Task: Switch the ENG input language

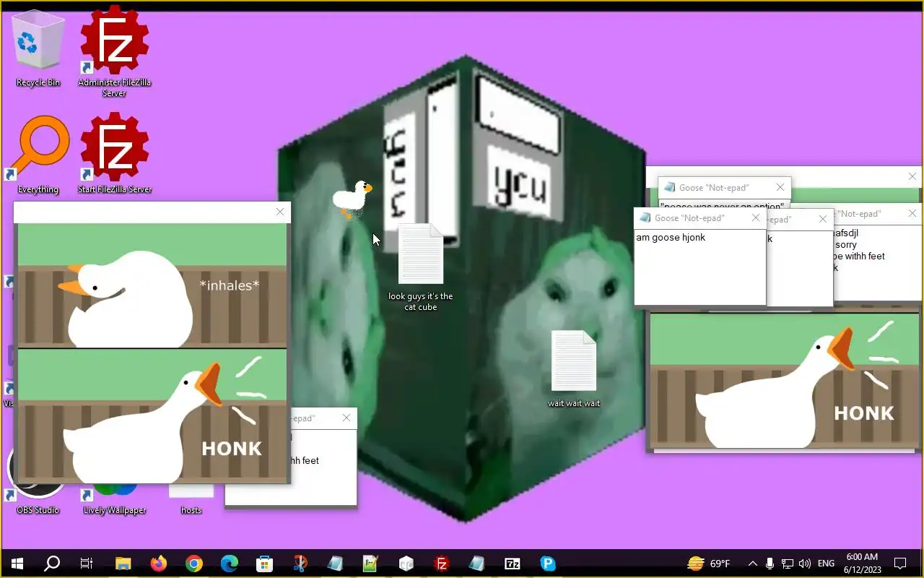Action: pyautogui.click(x=826, y=564)
